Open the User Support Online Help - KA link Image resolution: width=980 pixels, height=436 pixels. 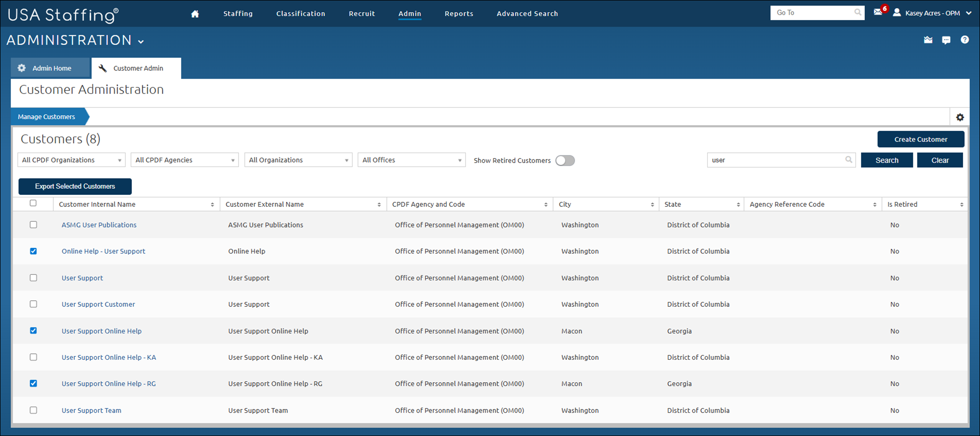pyautogui.click(x=109, y=357)
